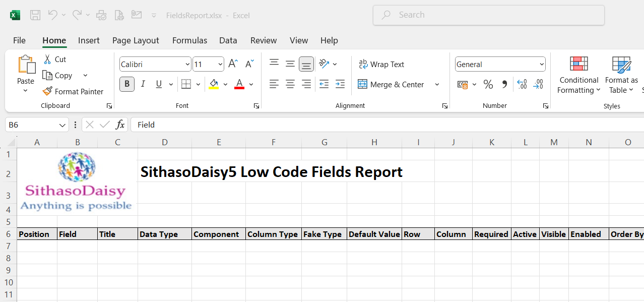Click the formula bar showing Field
Screen dimensions: 644x302
click(387, 125)
